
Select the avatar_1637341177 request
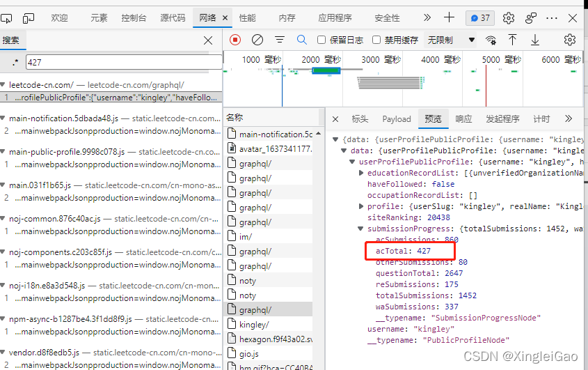click(x=269, y=148)
